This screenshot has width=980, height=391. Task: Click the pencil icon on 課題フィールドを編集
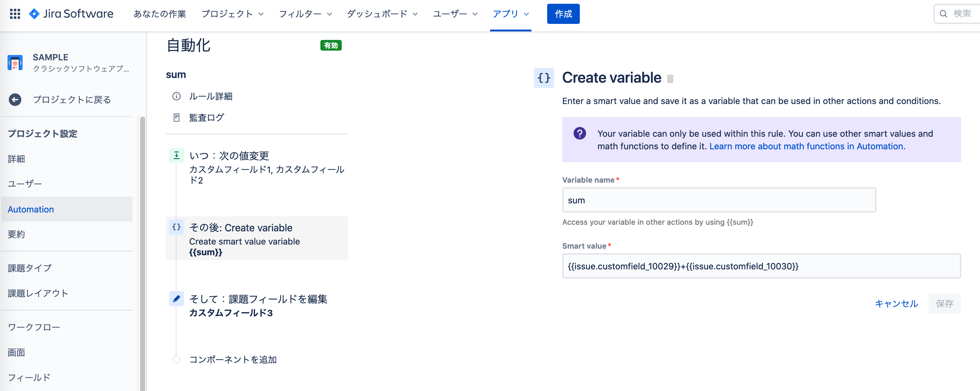pos(176,299)
